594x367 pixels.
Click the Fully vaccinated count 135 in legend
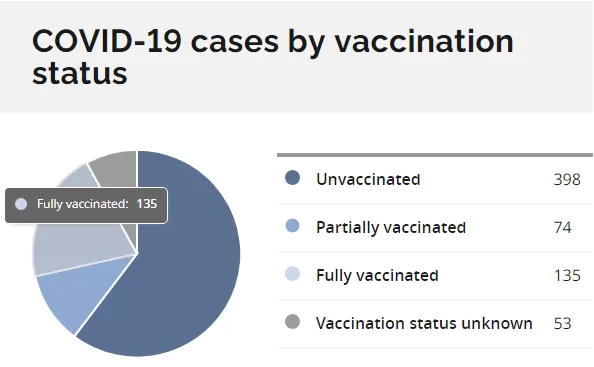click(567, 276)
